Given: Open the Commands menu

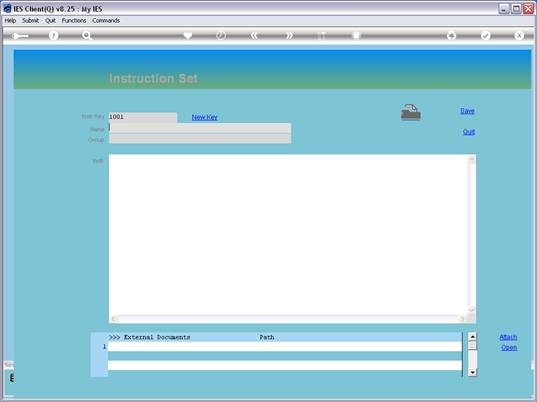Looking at the screenshot, I should point(106,21).
